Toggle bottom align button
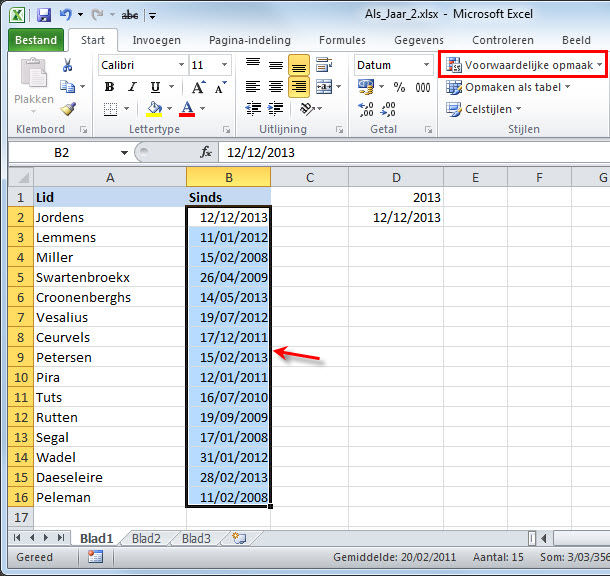Image resolution: width=610 pixels, height=576 pixels. coord(299,65)
